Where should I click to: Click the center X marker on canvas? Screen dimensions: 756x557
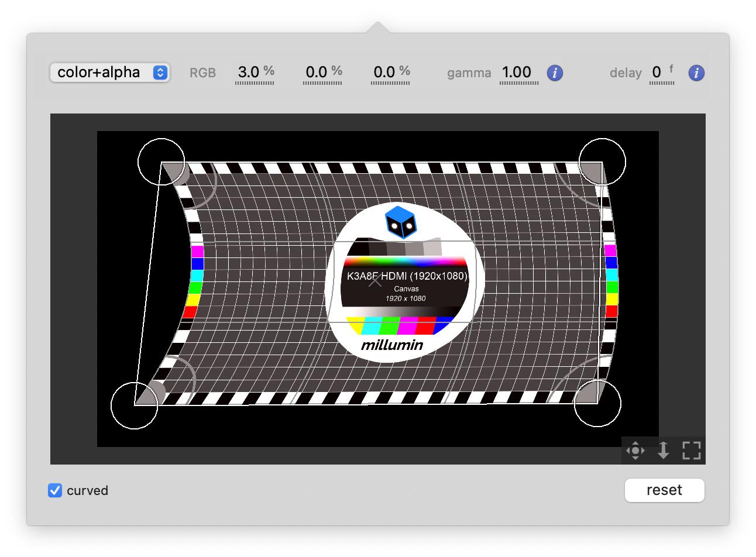pyautogui.click(x=375, y=281)
